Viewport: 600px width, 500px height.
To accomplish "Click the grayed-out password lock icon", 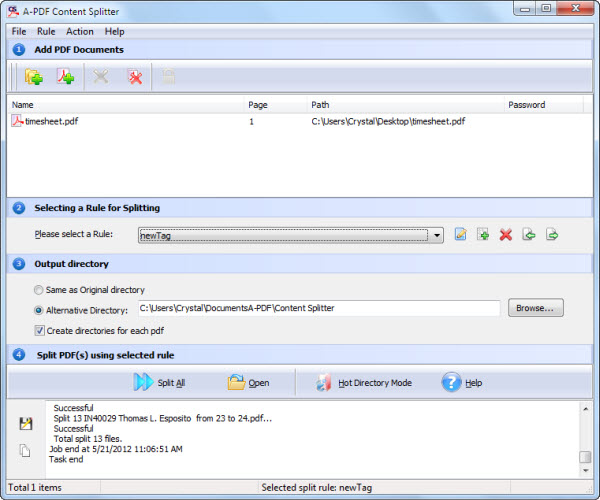I will [168, 77].
